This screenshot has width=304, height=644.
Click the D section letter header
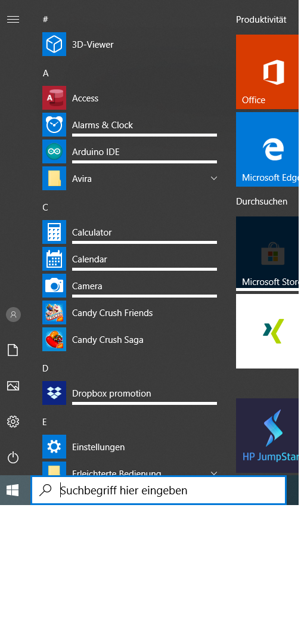45,369
